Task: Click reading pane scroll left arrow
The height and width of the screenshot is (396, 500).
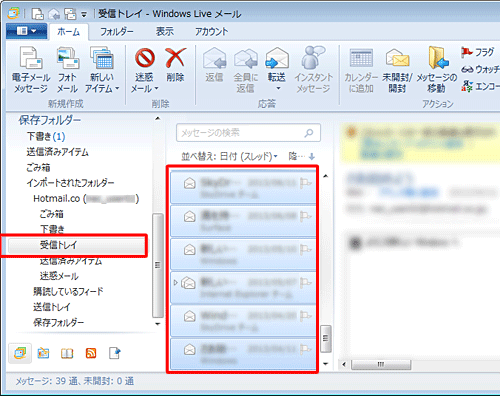Action: click(344, 364)
